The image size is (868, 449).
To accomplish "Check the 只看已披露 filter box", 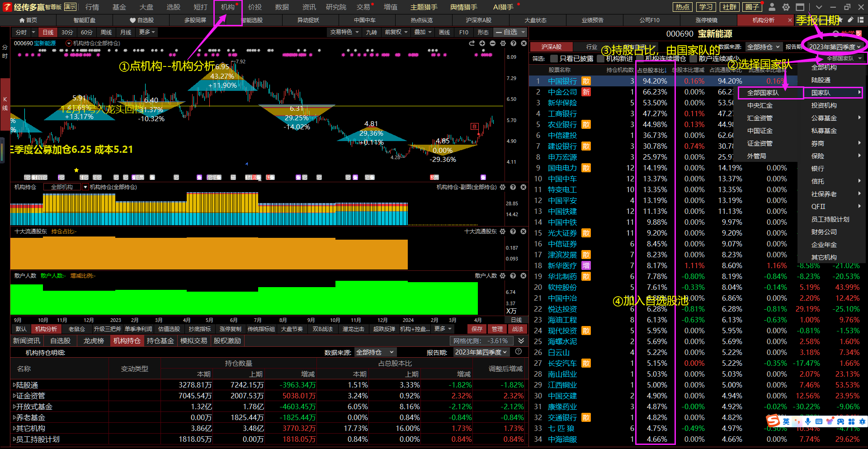I will click(x=554, y=59).
